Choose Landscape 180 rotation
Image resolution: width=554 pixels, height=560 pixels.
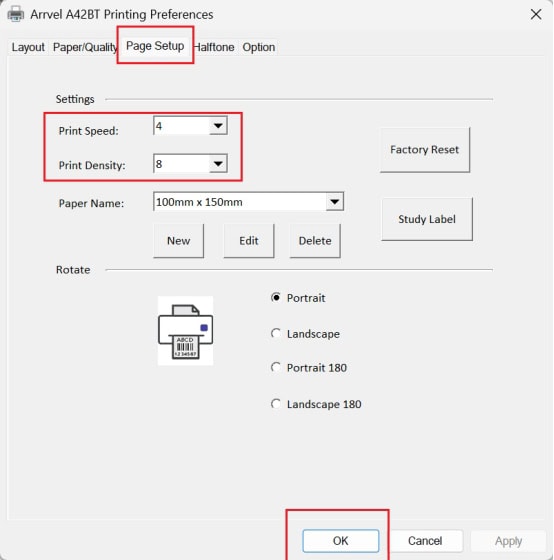276,404
